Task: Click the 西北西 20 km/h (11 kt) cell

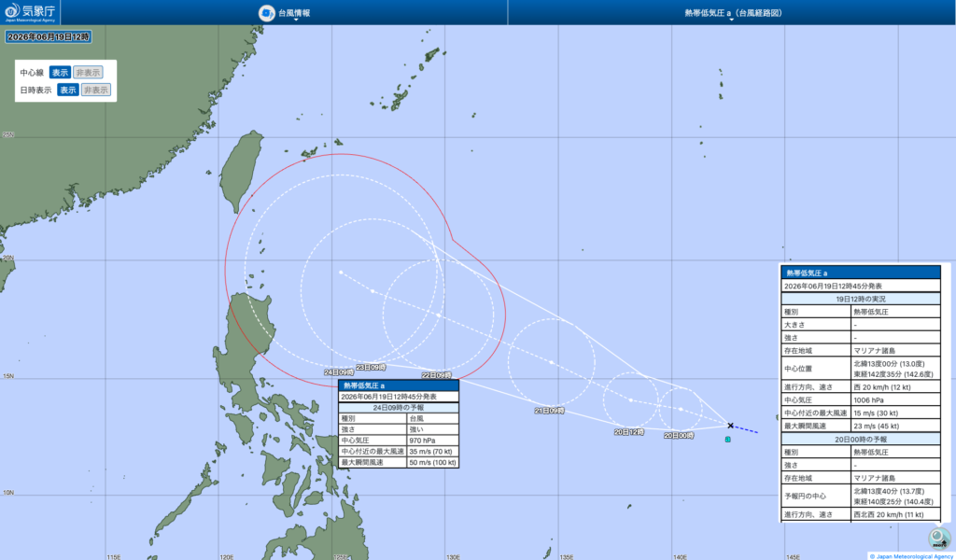Action: click(x=895, y=514)
